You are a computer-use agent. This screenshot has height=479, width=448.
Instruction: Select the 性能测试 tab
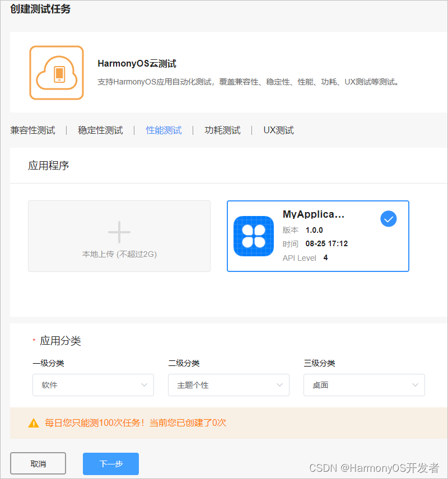(164, 130)
